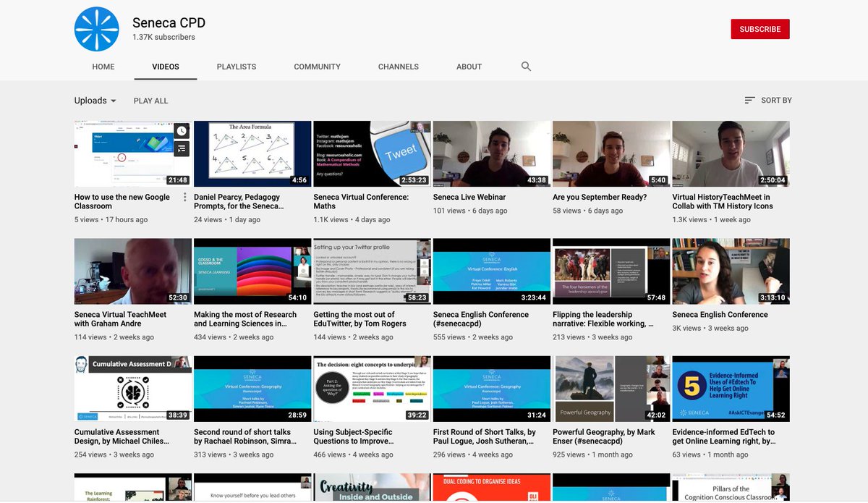Open 'Seneca Live Webinar' video title
Image resolution: width=868 pixels, height=503 pixels.
coord(469,197)
